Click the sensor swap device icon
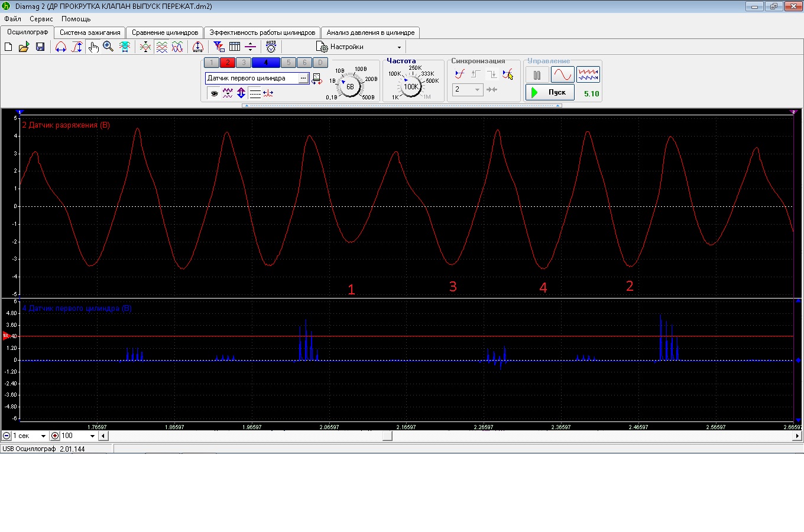 tap(317, 79)
